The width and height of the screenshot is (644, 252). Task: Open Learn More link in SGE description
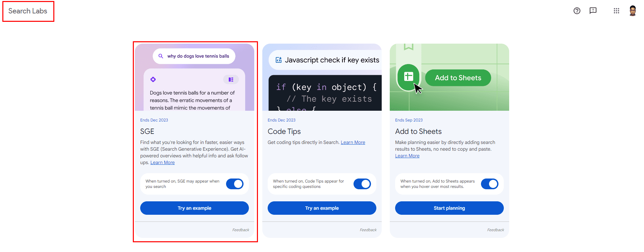(x=162, y=162)
